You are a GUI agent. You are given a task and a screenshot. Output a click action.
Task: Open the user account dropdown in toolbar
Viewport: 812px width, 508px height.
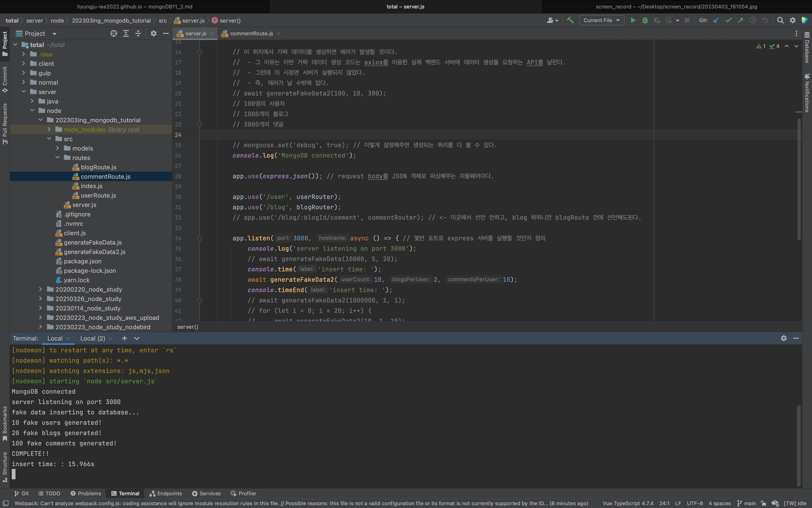pyautogui.click(x=553, y=20)
